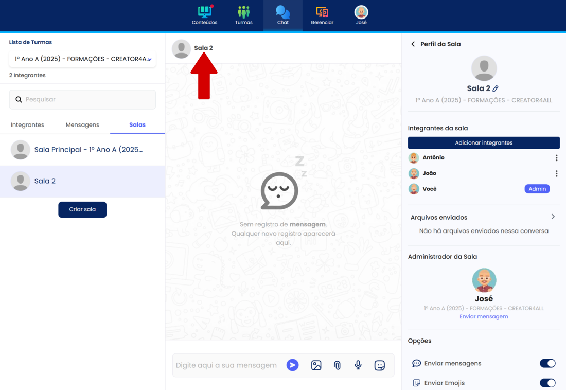Attach a file with the paperclip icon

click(x=337, y=365)
